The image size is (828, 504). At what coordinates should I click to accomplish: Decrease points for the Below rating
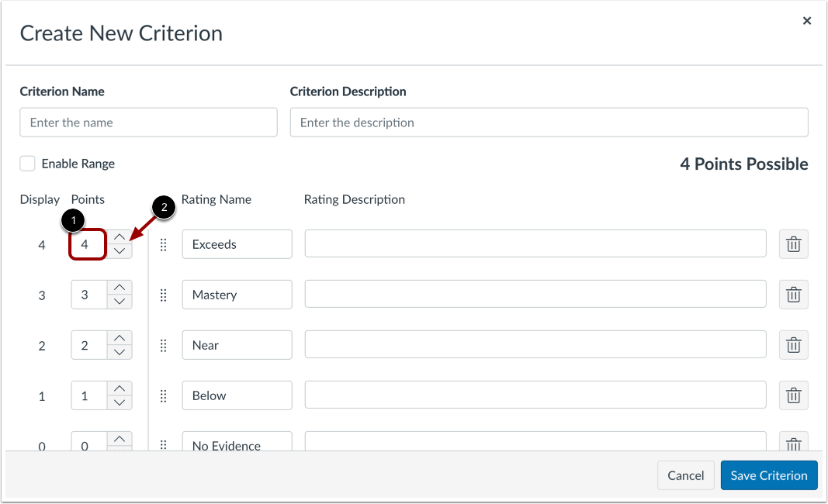click(119, 402)
